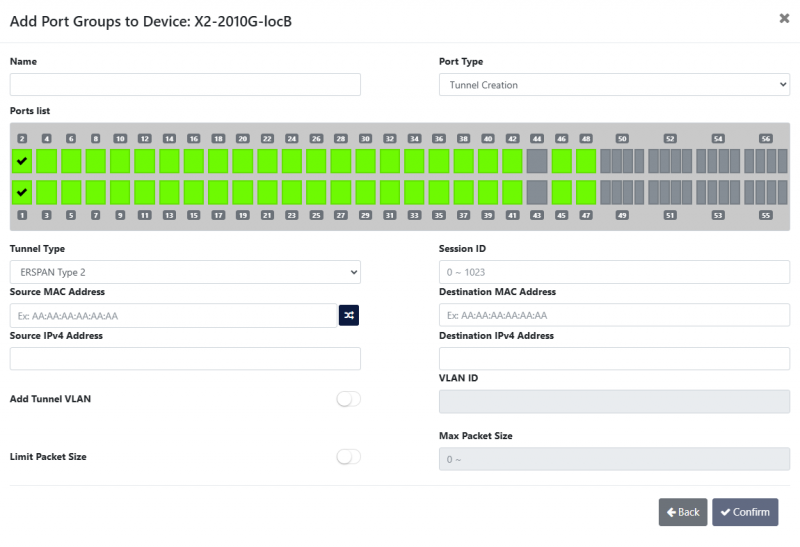Turn on the Limit Packet Size switch
The height and width of the screenshot is (547, 800).
coord(348,457)
